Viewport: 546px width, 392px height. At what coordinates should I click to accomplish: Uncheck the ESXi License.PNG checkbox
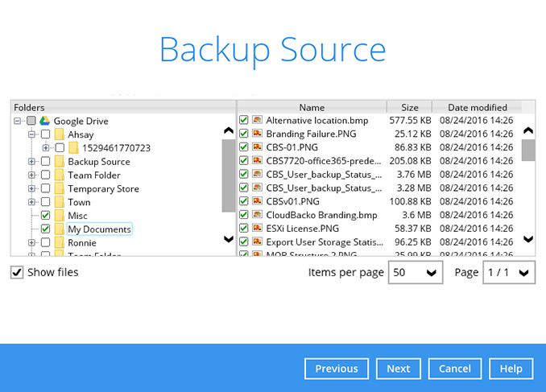point(243,229)
